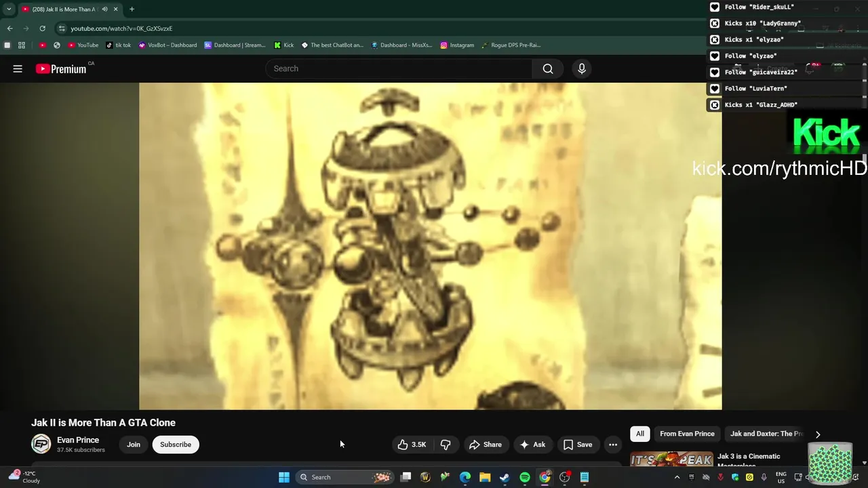868x488 pixels.
Task: Switch input language ENG US
Action: point(781,477)
